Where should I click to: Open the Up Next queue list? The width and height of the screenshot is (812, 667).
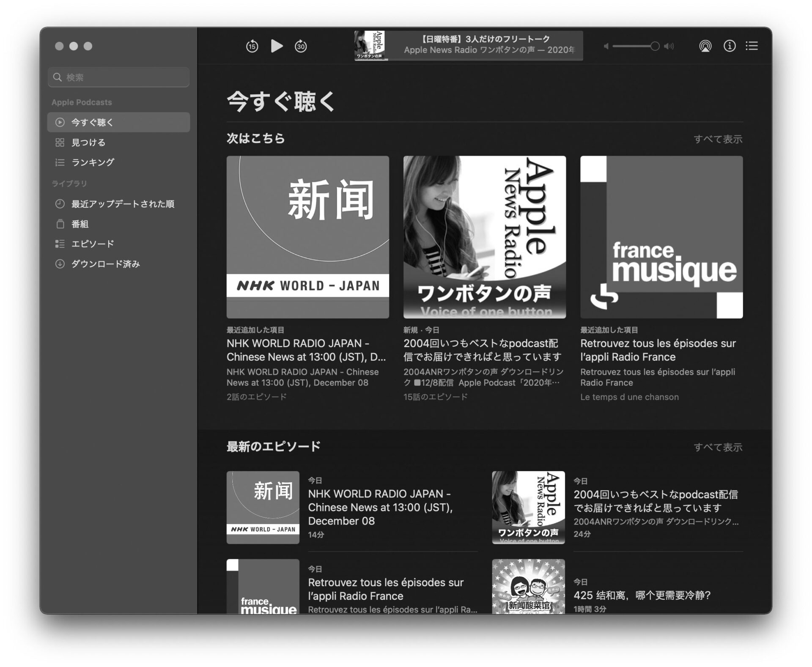(752, 46)
